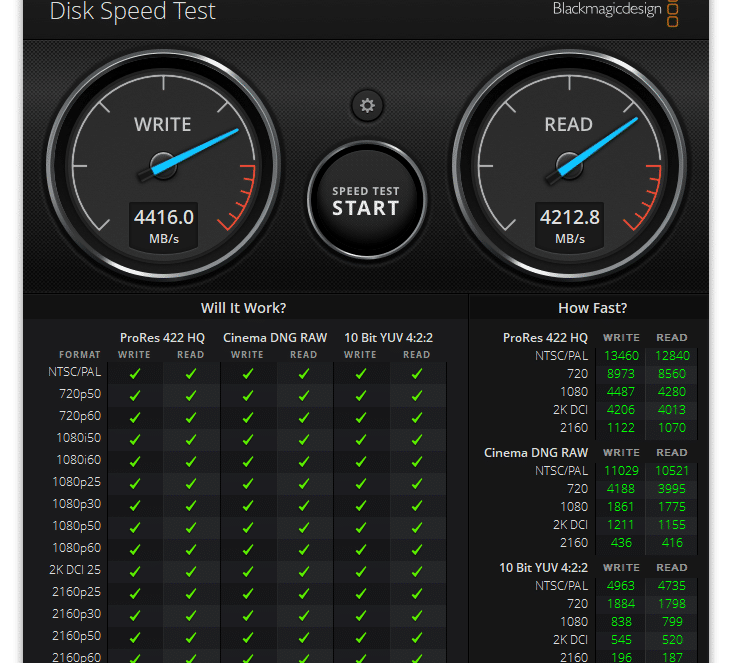Click 1080p50 10 Bit YUV read checkmark

click(x=417, y=527)
